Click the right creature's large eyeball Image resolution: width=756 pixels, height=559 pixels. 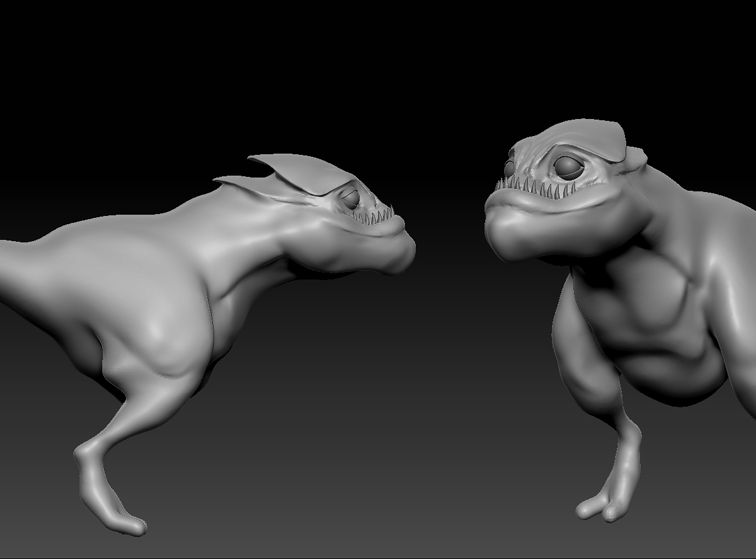[569, 166]
